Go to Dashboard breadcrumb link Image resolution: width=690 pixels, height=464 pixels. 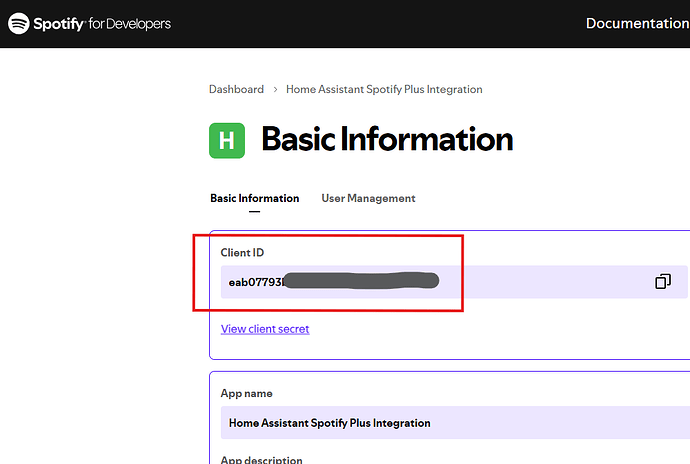236,89
